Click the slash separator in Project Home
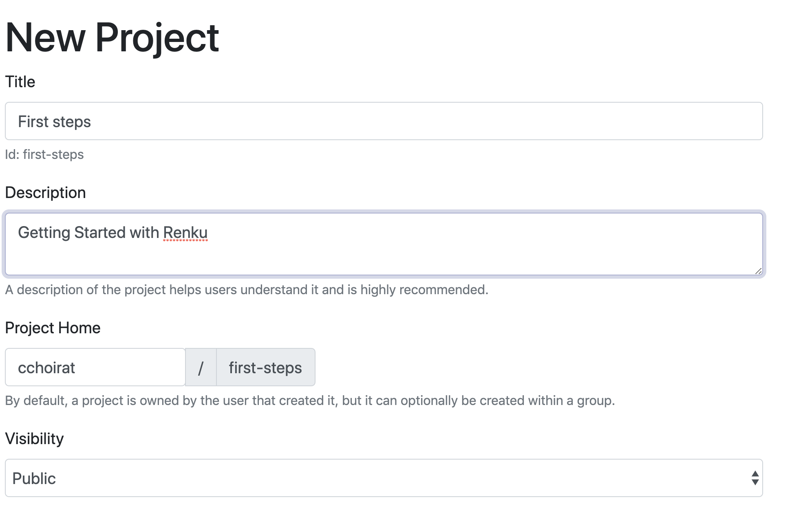The width and height of the screenshot is (812, 515). tap(201, 367)
